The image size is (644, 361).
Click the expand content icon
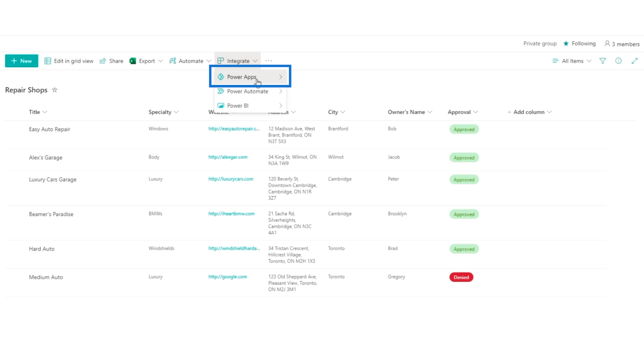click(x=634, y=61)
